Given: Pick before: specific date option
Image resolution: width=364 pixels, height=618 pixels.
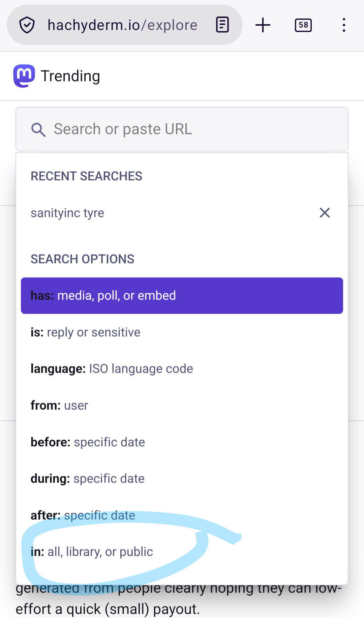Looking at the screenshot, I should coord(182,442).
